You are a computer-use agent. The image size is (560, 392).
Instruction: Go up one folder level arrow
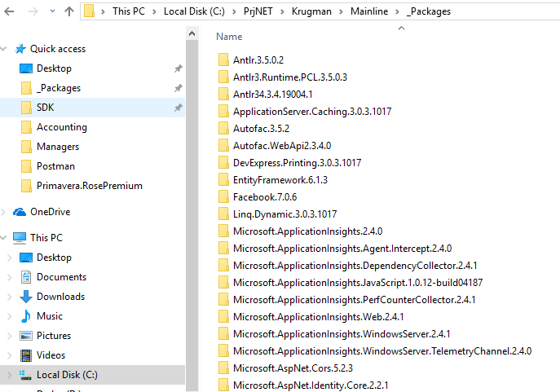click(x=69, y=11)
